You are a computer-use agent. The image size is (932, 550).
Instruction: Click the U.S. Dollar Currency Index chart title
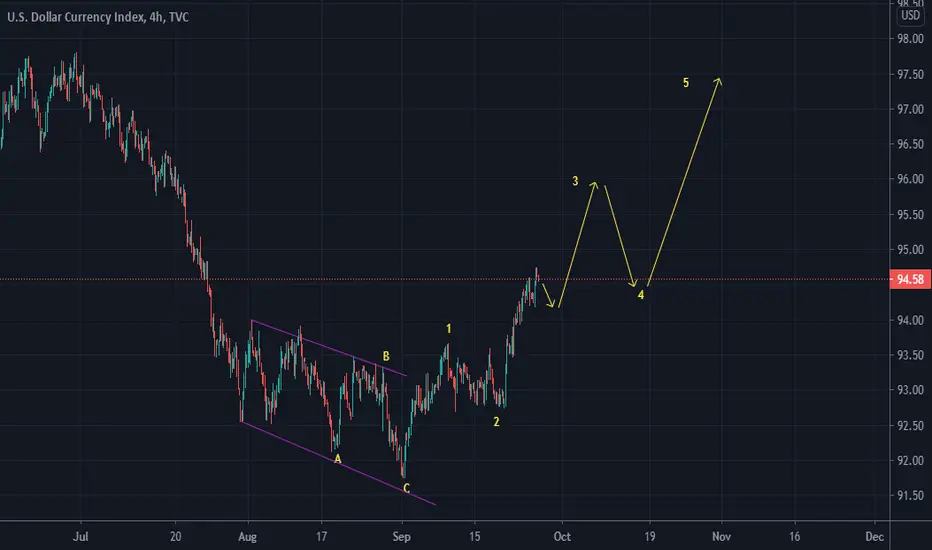click(x=98, y=17)
